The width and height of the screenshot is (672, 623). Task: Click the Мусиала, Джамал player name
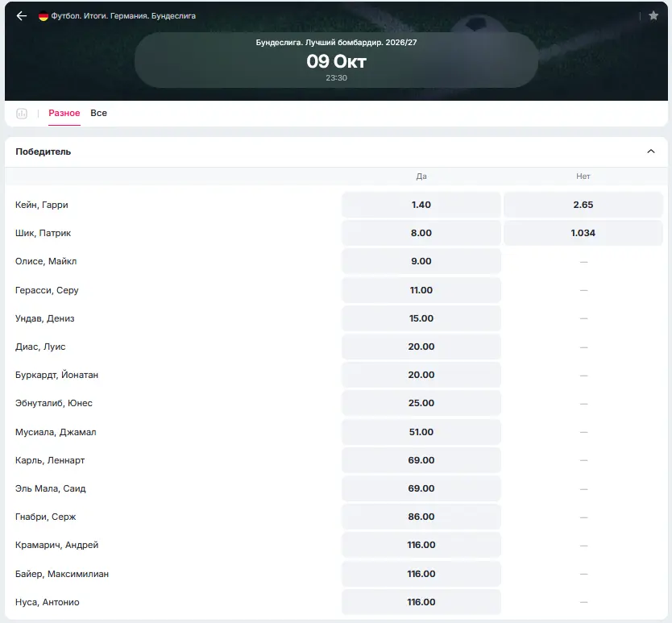pos(56,432)
